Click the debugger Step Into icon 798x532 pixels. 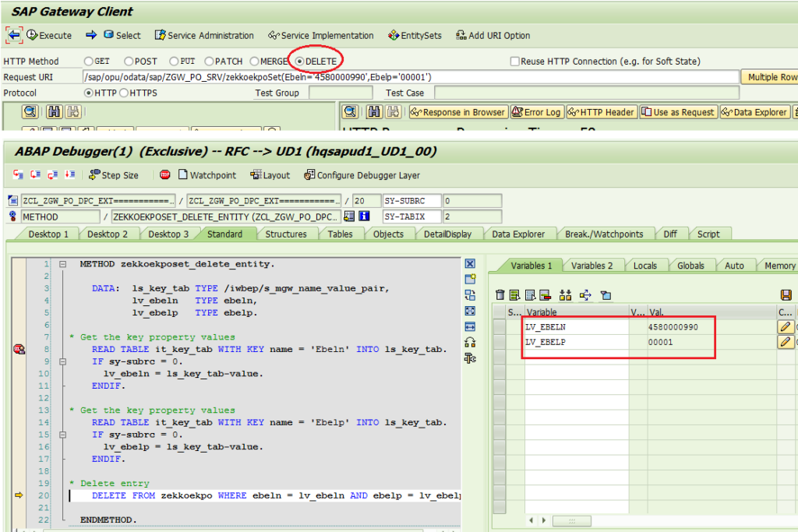[x=18, y=174]
